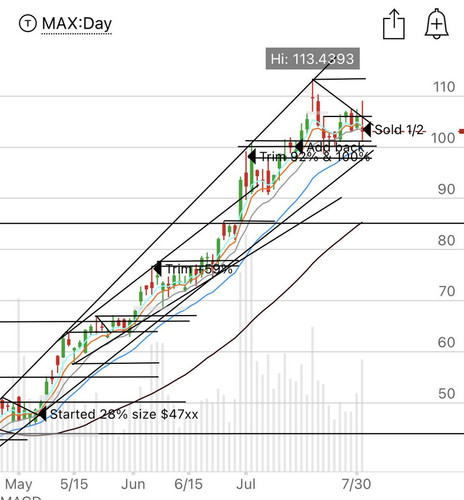The width and height of the screenshot is (464, 500).
Task: Tap the 7/30 date axis label
Action: [356, 484]
